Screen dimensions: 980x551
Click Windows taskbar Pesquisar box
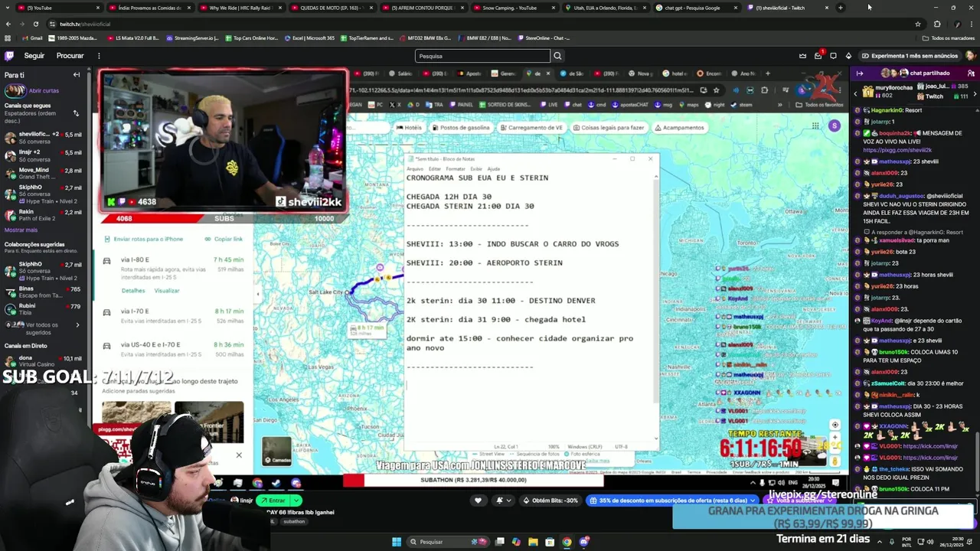coord(448,542)
